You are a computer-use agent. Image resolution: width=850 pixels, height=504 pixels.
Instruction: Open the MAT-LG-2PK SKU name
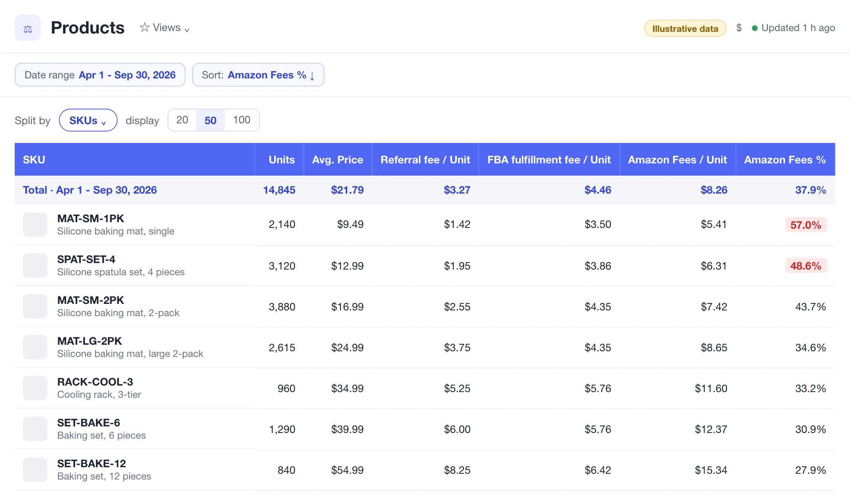(89, 341)
